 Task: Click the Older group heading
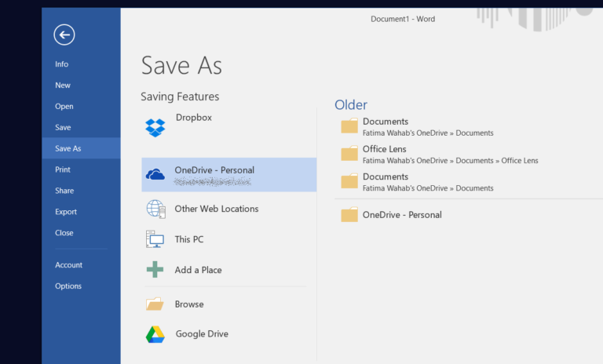pos(351,105)
